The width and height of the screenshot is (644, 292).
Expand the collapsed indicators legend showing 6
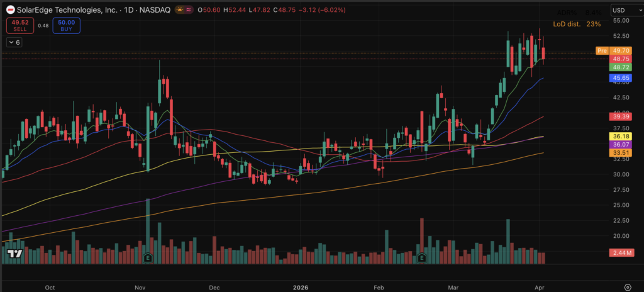(x=14, y=42)
